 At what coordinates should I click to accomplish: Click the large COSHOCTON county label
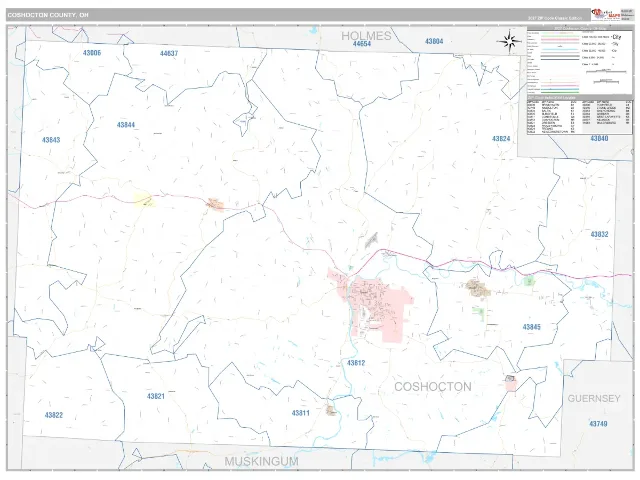(433, 387)
